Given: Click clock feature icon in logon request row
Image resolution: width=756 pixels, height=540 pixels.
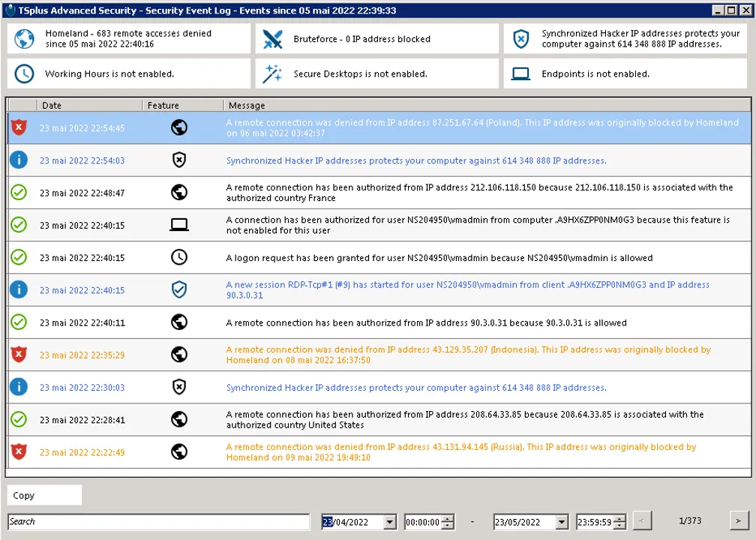Looking at the screenshot, I should tap(179, 257).
